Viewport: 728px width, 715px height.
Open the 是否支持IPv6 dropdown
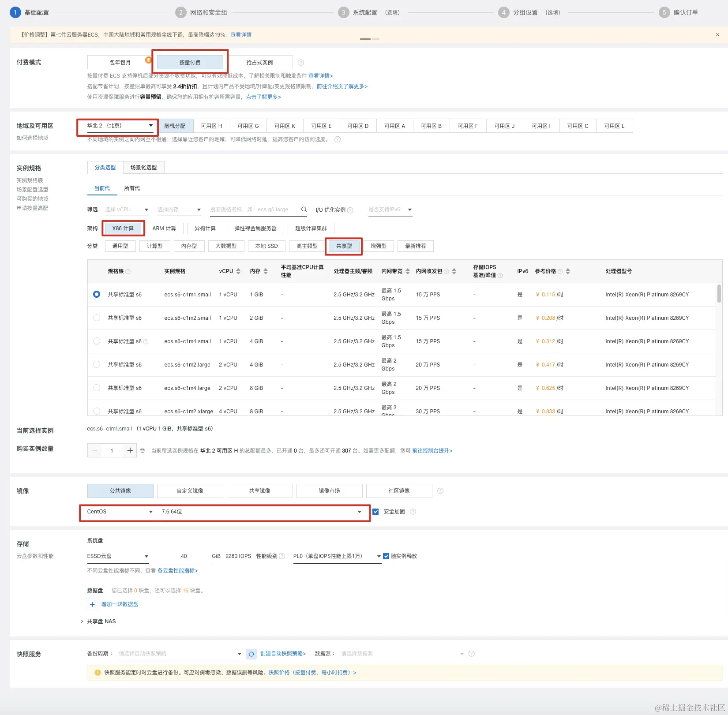pyautogui.click(x=390, y=210)
